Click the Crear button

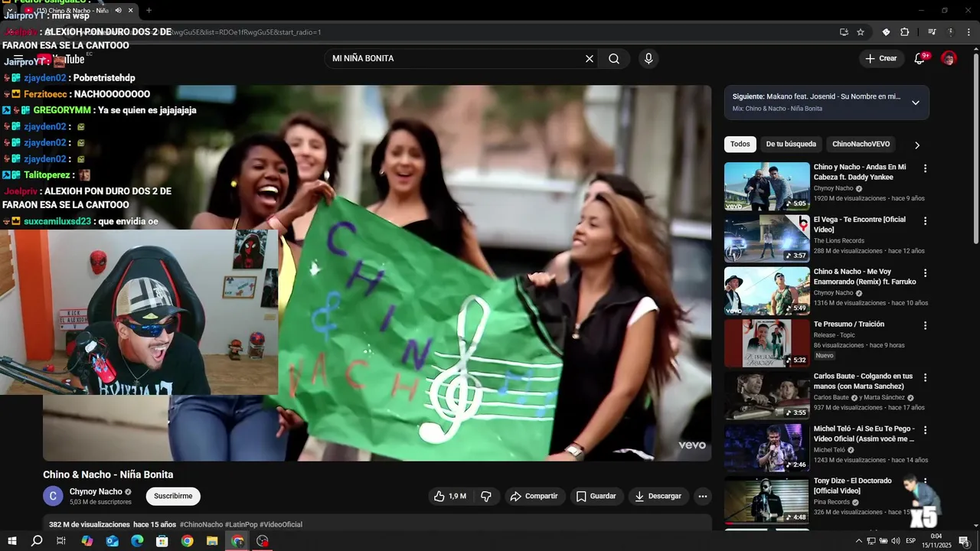tap(880, 58)
